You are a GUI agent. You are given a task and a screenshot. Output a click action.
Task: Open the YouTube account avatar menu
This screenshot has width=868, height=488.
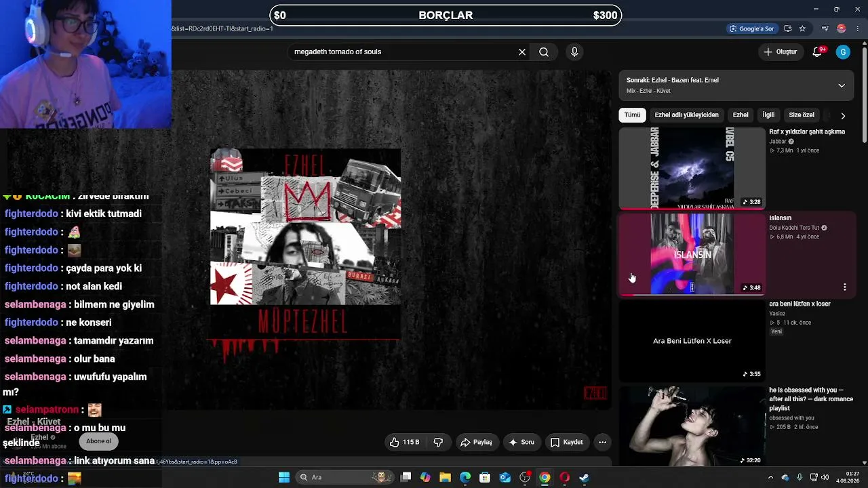click(843, 52)
